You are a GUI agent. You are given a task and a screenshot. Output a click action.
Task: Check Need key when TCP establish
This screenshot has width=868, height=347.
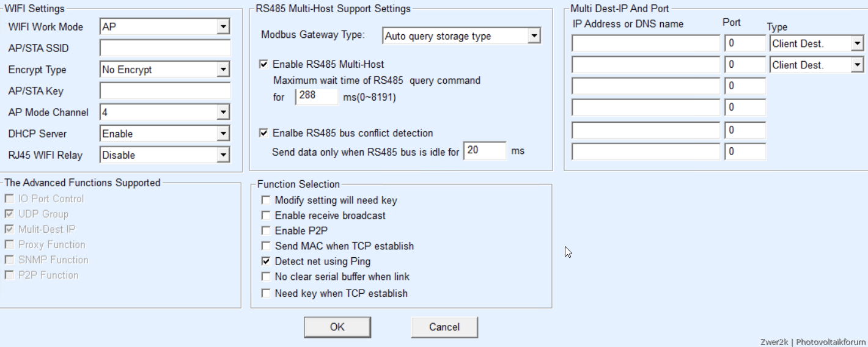(266, 294)
